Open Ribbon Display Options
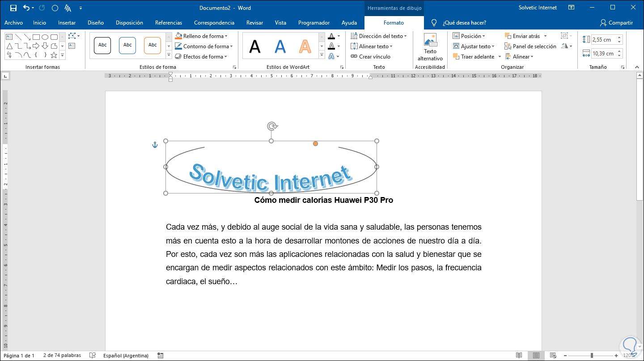The image size is (644, 361). pos(572,8)
